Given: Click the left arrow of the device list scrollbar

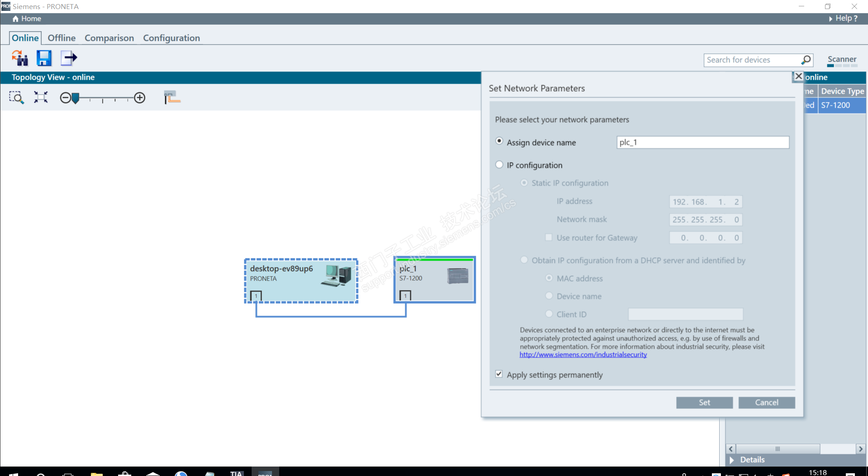Looking at the screenshot, I should (731, 449).
